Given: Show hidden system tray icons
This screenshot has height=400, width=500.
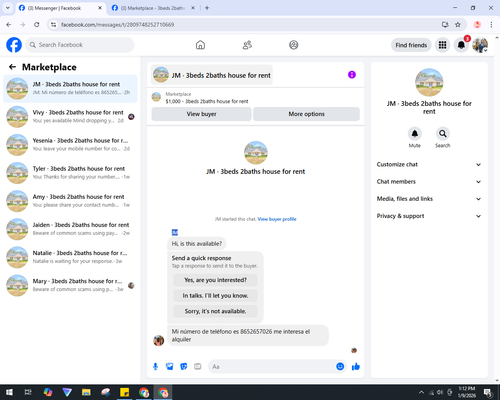Looking at the screenshot, I should click(x=421, y=392).
